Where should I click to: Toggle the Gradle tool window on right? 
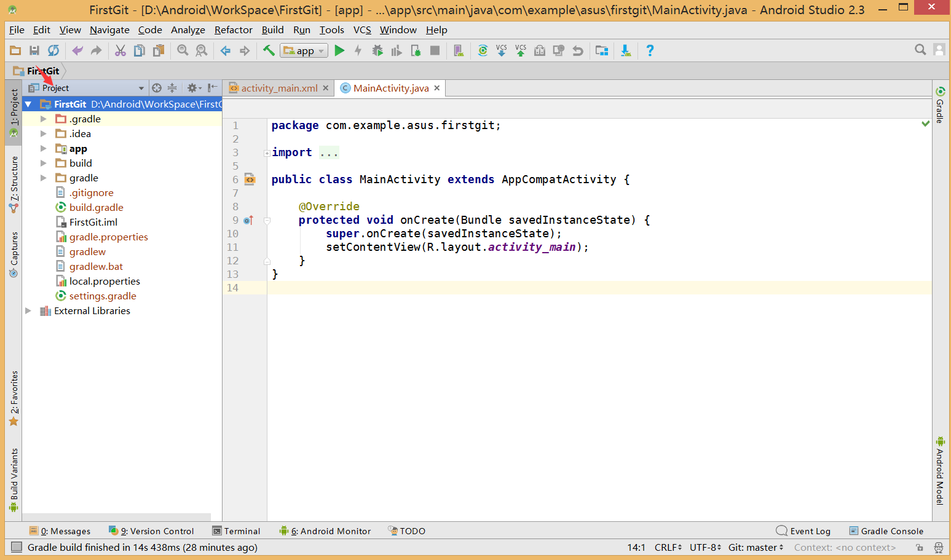[940, 105]
